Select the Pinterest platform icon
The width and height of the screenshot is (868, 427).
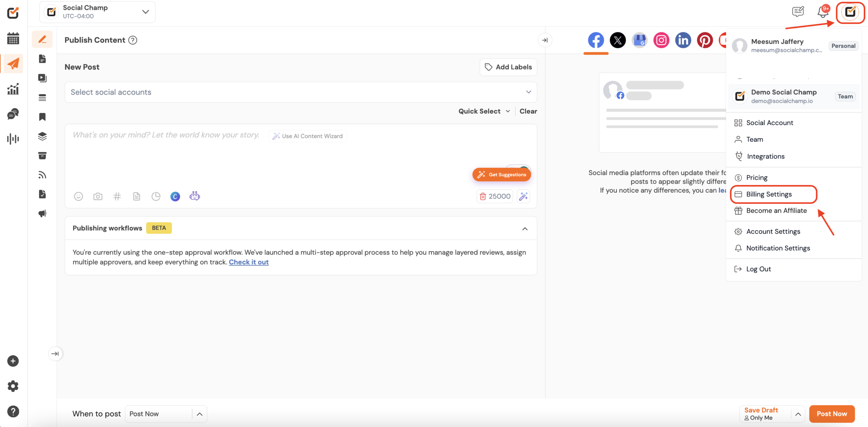tap(705, 40)
